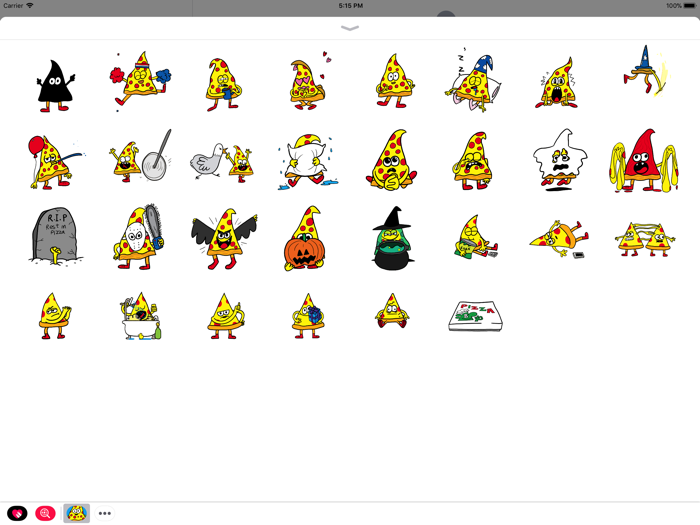Collapse the sticker drawer with the chevron handle
This screenshot has width=700, height=525.
(x=350, y=28)
